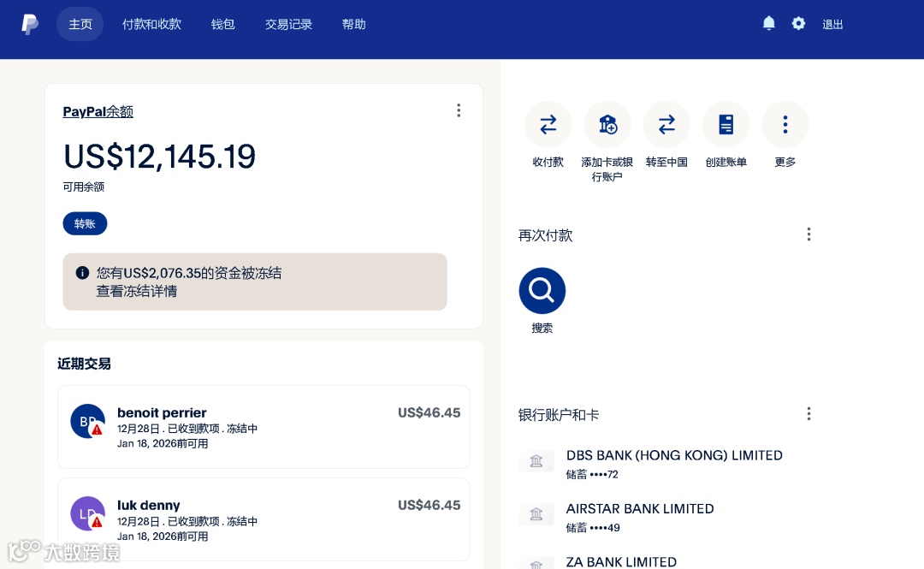Click the 储蓄 ••••49 account number

pyautogui.click(x=593, y=528)
